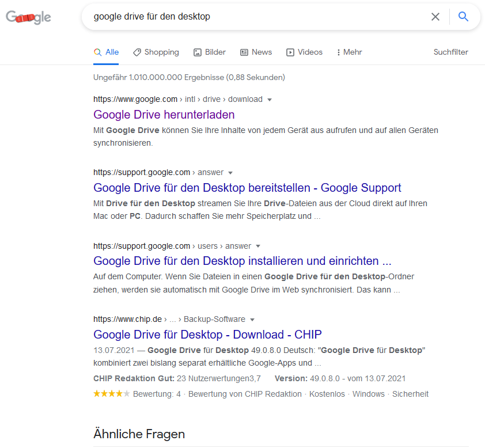Click the Sicherheit label in the CHIP result
485x448 pixels.
(410, 394)
